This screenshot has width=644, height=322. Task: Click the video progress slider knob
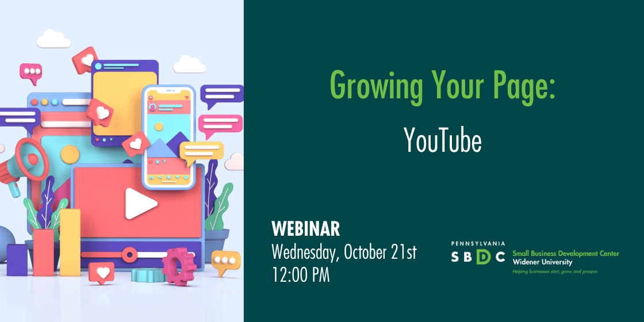tap(130, 255)
